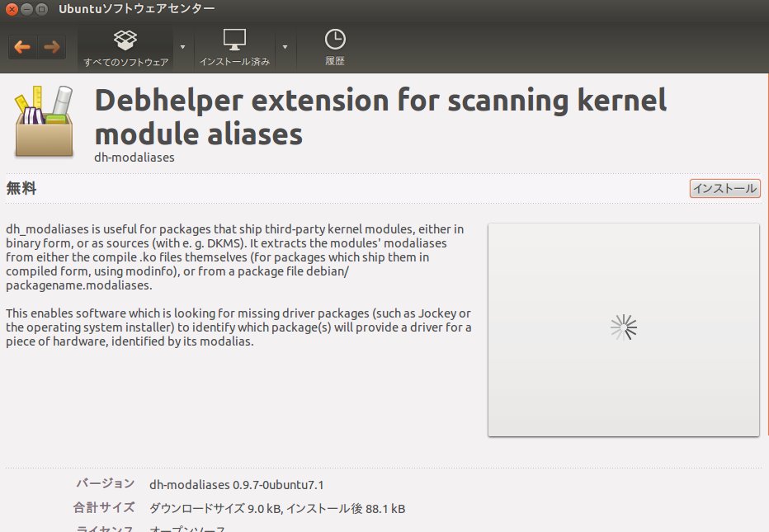Open the インストール済み (installed) view
Screen dimensions: 769x532
[x=234, y=48]
